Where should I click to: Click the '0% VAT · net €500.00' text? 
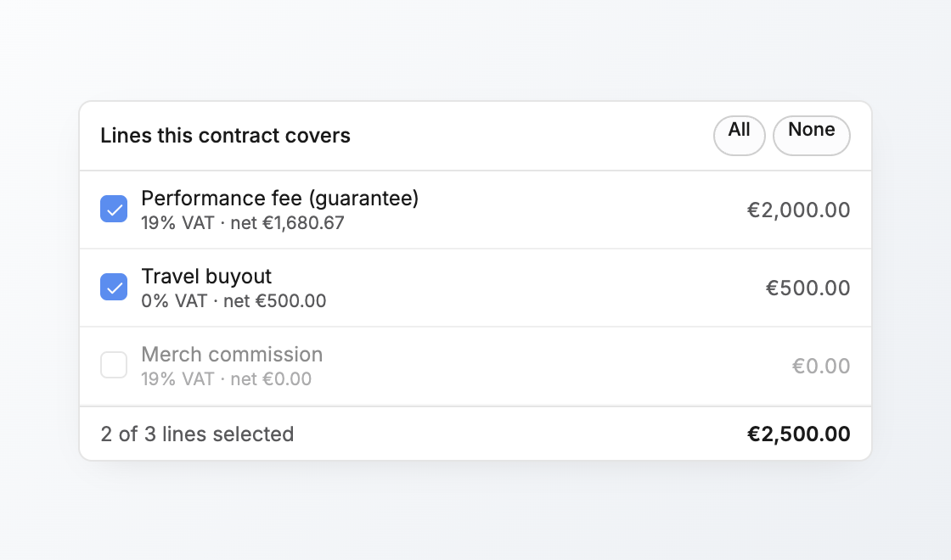tap(234, 301)
